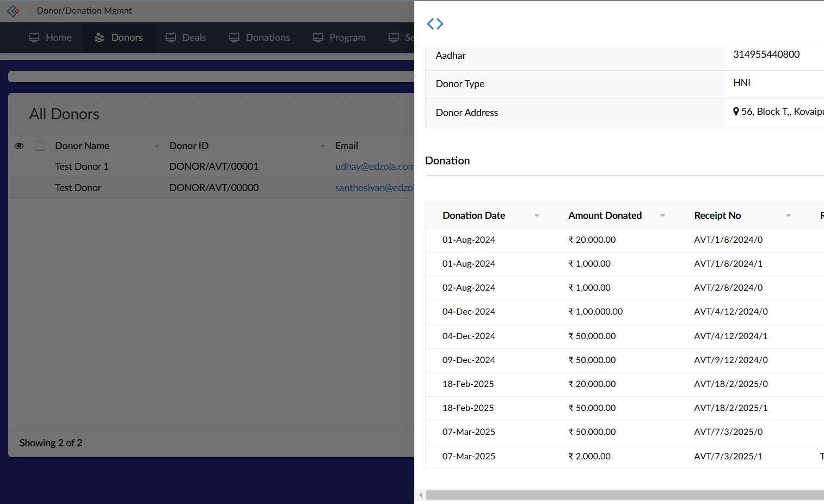This screenshot has width=824, height=504.
Task: Open the Receipt No column dropdown arrow
Action: (788, 216)
